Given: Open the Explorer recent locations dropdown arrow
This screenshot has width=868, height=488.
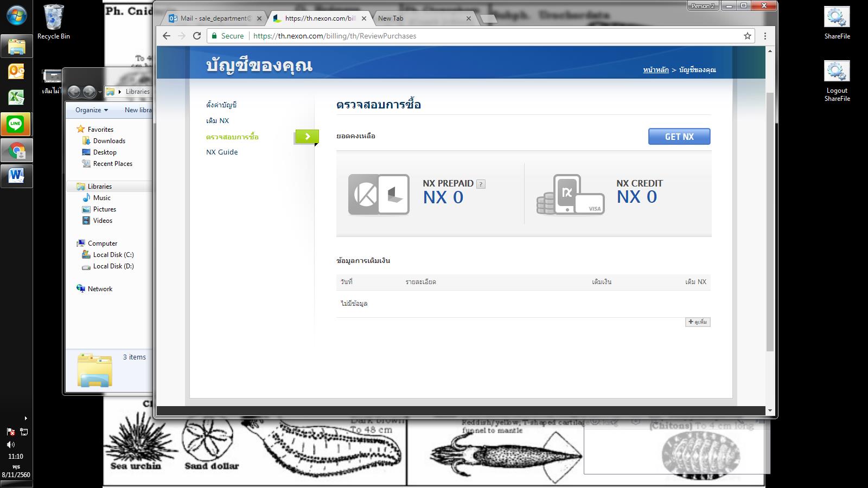Looking at the screenshot, I should pos(100,92).
